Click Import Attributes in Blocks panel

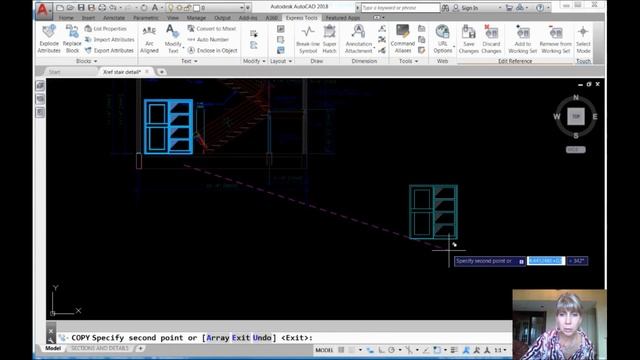point(110,40)
